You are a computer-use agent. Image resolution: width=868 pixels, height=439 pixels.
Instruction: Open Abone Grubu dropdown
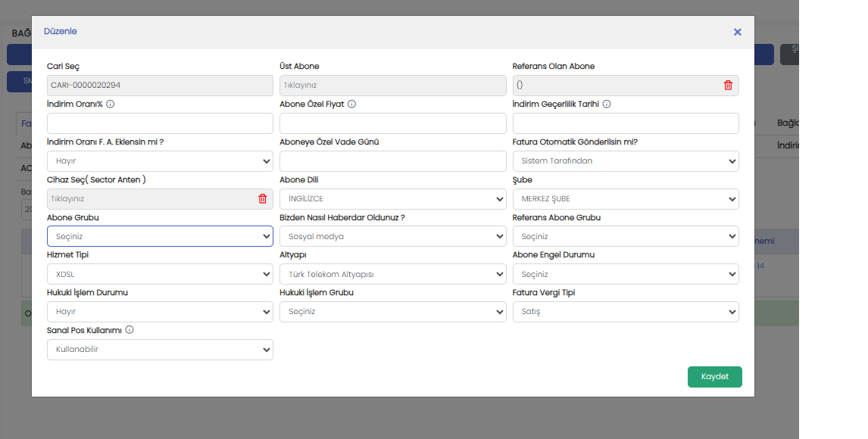tap(160, 236)
